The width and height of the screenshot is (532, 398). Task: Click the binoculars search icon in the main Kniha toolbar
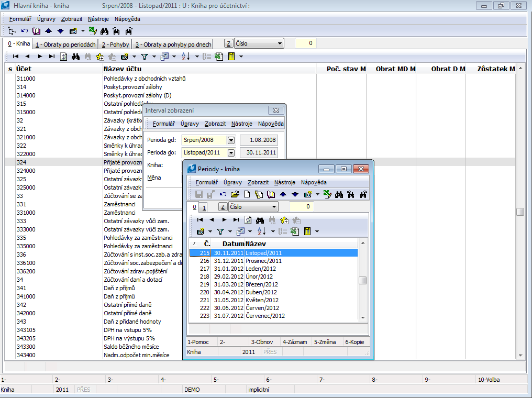tap(75, 57)
